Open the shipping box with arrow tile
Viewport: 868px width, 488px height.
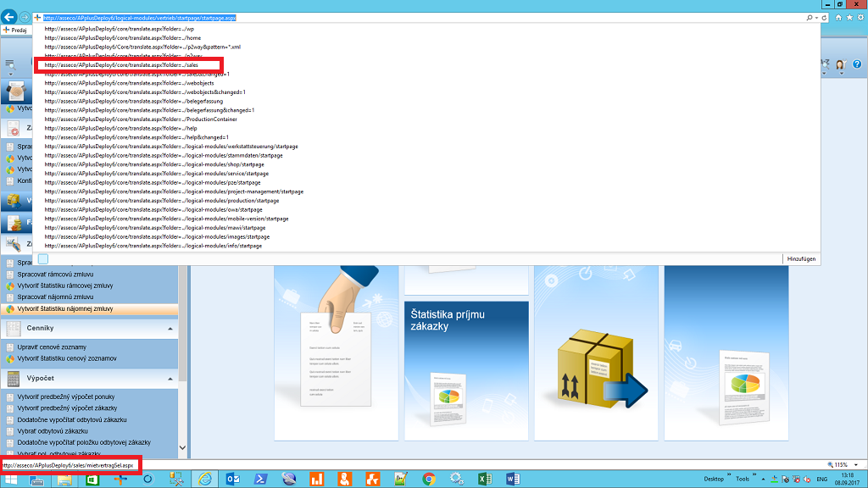coord(596,353)
